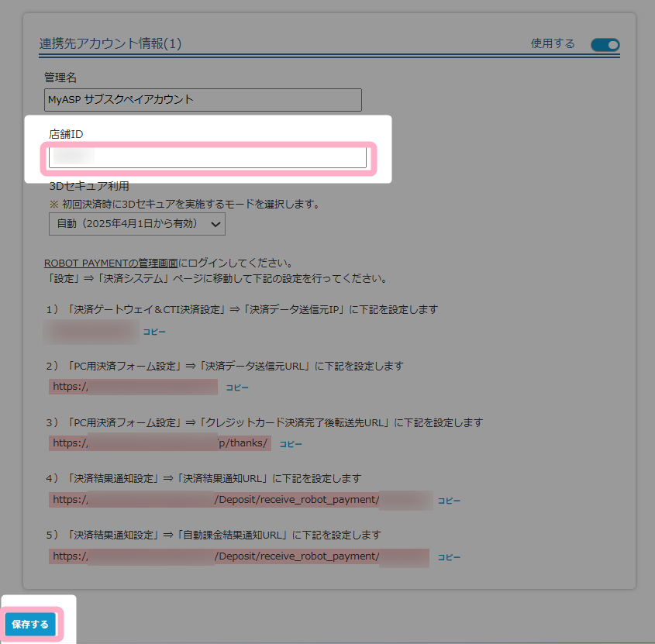
Task: Click the 連携先アカウント情報(1) section heading
Action: pyautogui.click(x=110, y=43)
